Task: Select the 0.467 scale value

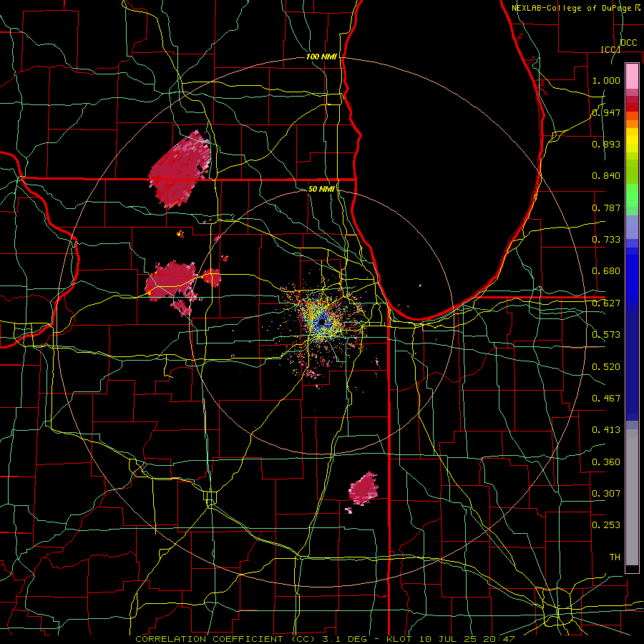Action: [x=606, y=399]
